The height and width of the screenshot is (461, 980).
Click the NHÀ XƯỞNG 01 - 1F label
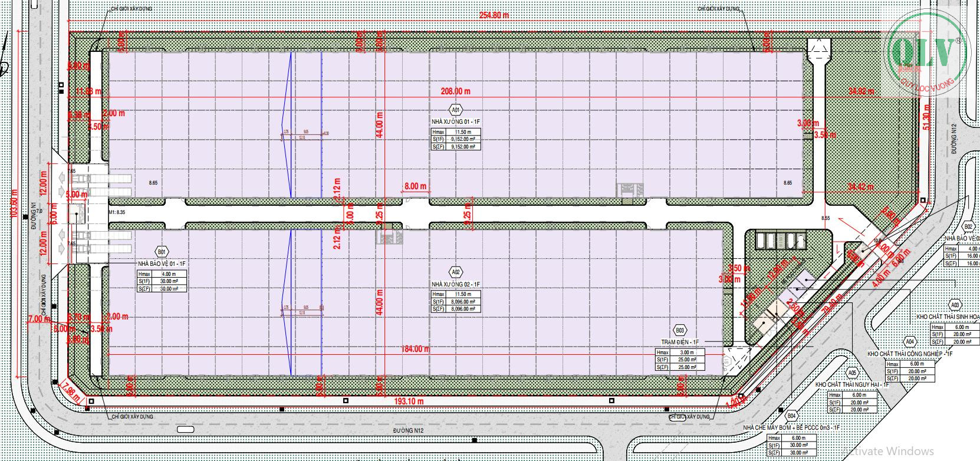tap(455, 120)
